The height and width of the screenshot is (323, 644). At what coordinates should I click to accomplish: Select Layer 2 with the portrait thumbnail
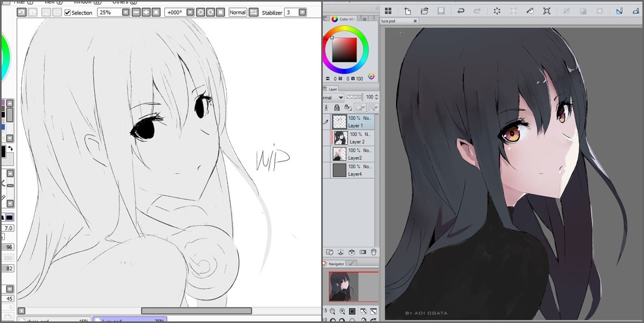pos(353,138)
